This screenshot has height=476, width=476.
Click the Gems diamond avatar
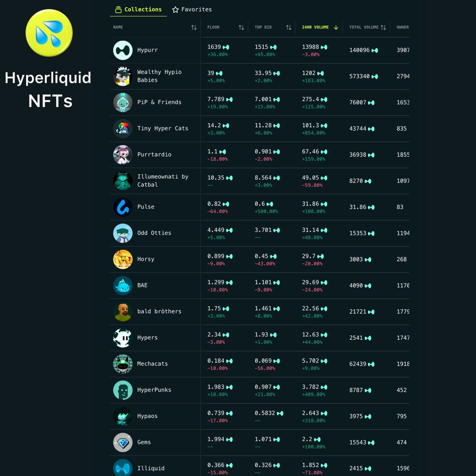click(x=123, y=443)
